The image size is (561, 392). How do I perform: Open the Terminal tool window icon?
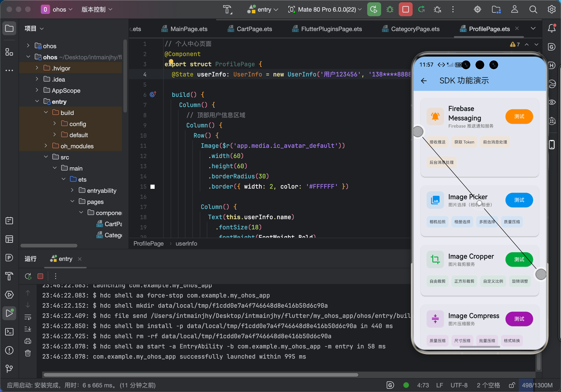(x=9, y=332)
